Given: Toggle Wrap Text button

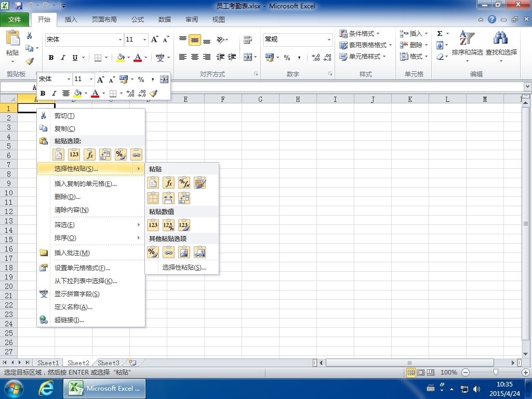Looking at the screenshot, I should [x=248, y=39].
